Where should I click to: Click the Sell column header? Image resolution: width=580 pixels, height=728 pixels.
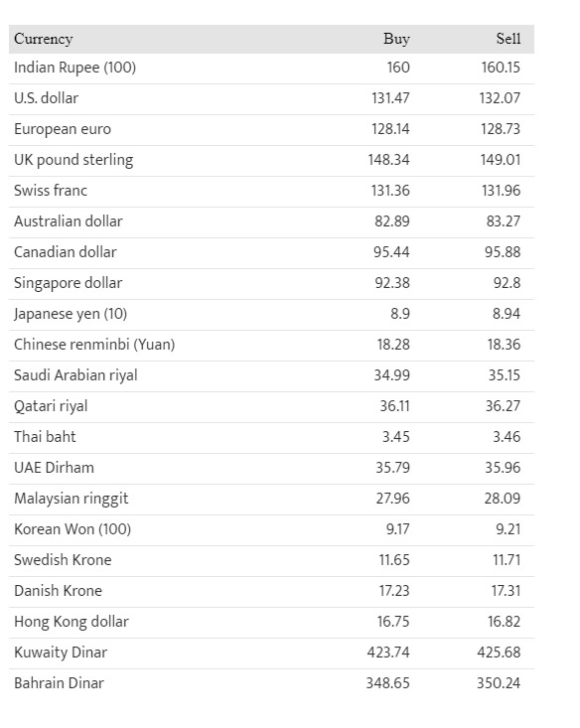[x=508, y=39]
